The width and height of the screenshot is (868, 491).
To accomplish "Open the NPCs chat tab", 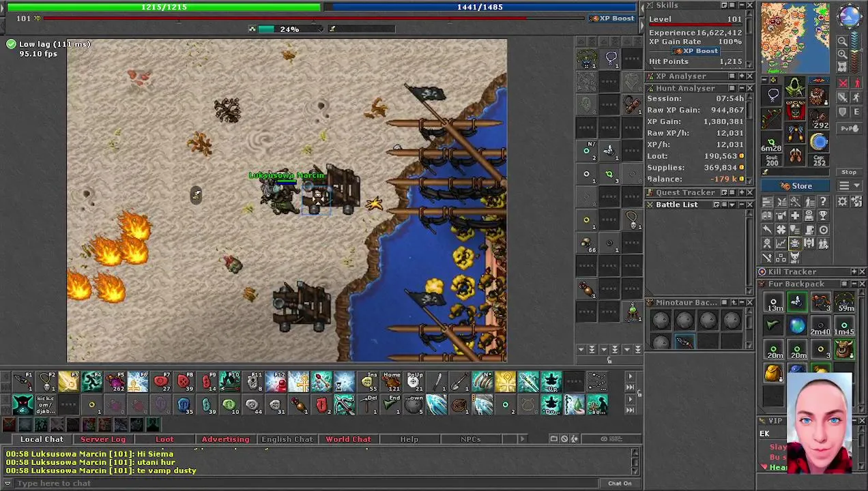I will pyautogui.click(x=470, y=440).
